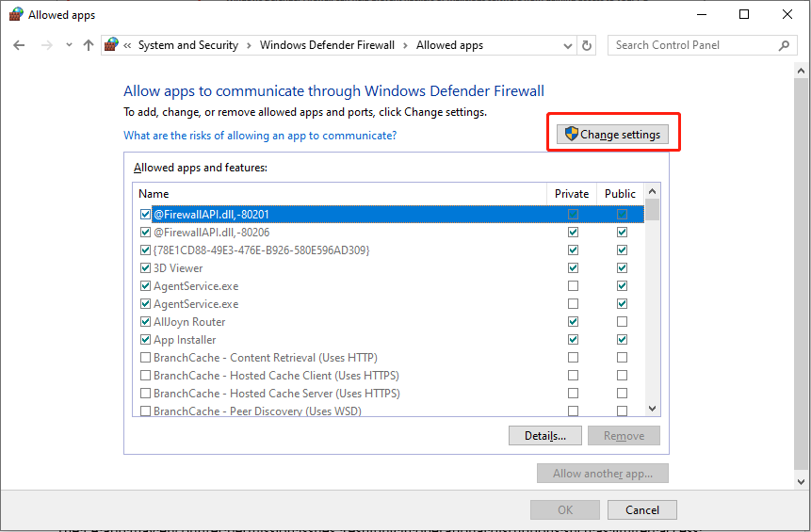
Task: Toggle Private checkbox for @FirewallAPI.dll,-80206
Action: point(573,233)
